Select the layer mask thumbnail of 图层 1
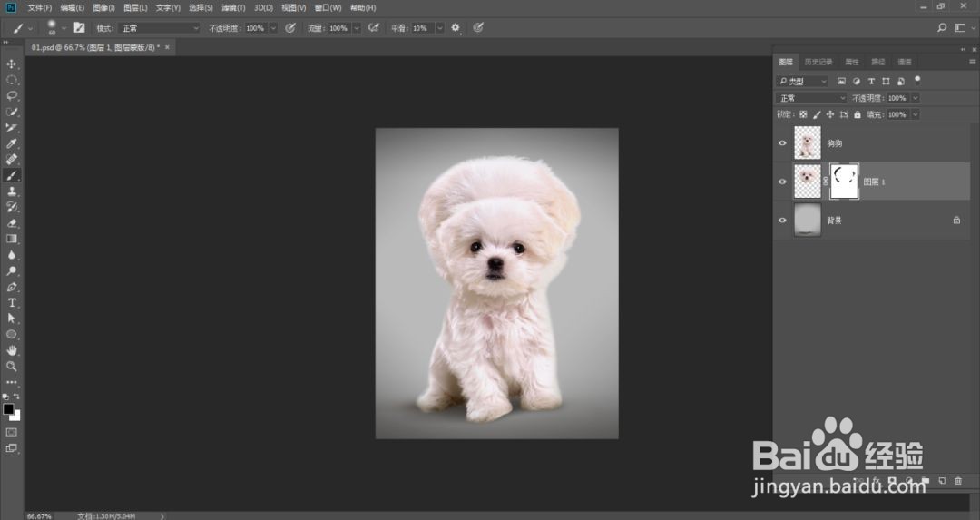This screenshot has height=520, width=980. [845, 182]
